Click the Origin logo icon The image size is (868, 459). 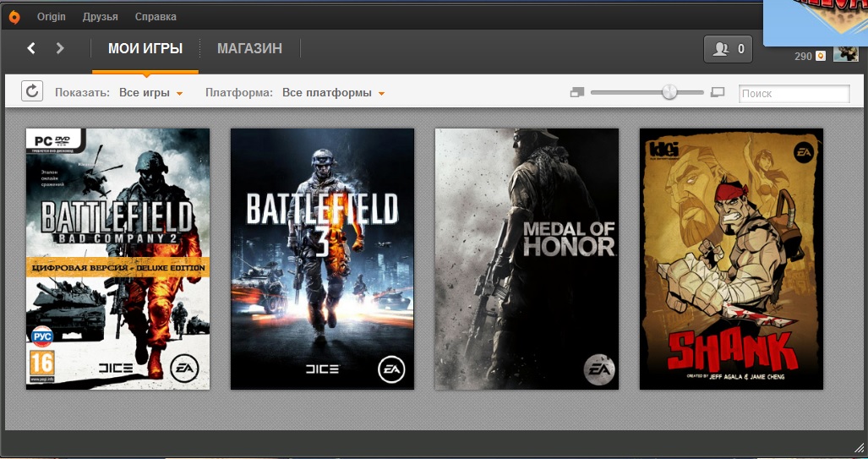point(14,17)
